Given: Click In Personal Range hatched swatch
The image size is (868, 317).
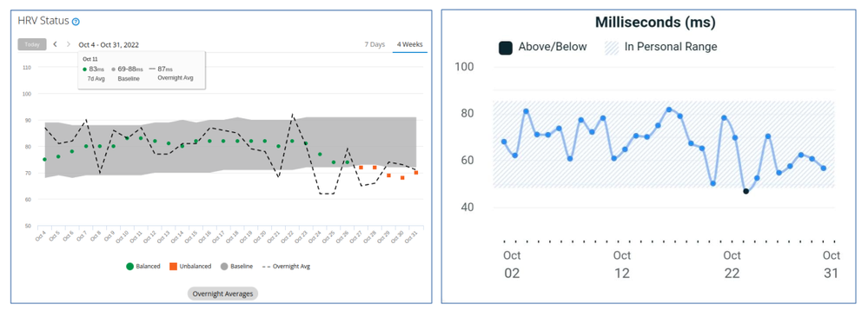Looking at the screenshot, I should click(x=611, y=47).
